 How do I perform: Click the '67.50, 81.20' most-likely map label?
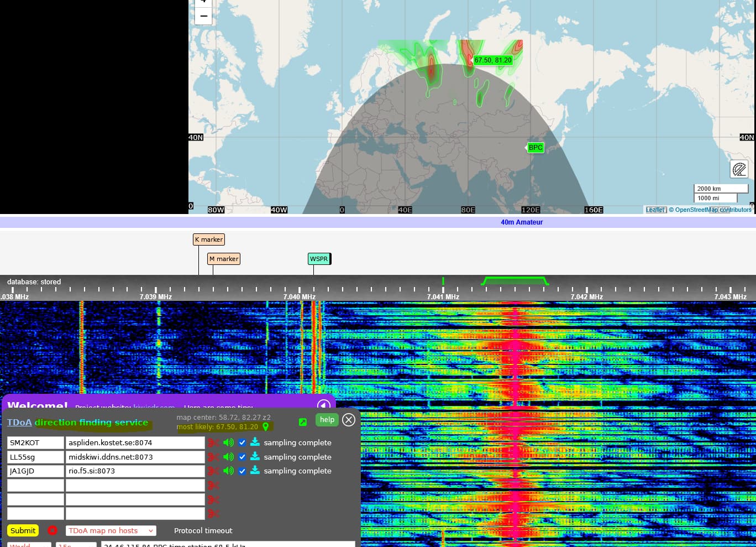pyautogui.click(x=493, y=60)
